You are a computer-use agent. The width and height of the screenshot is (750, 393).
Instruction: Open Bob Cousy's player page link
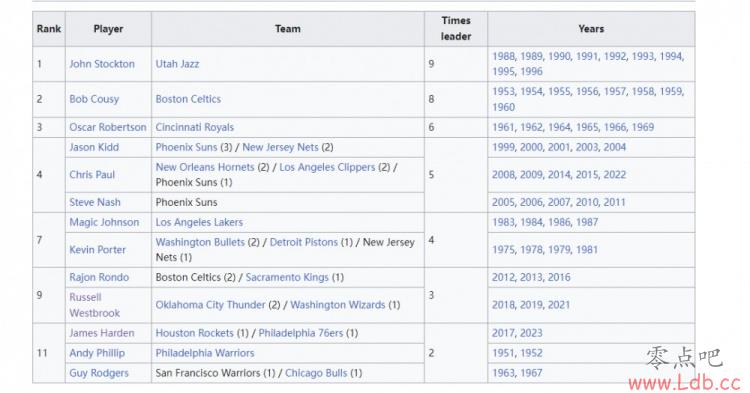coord(94,99)
